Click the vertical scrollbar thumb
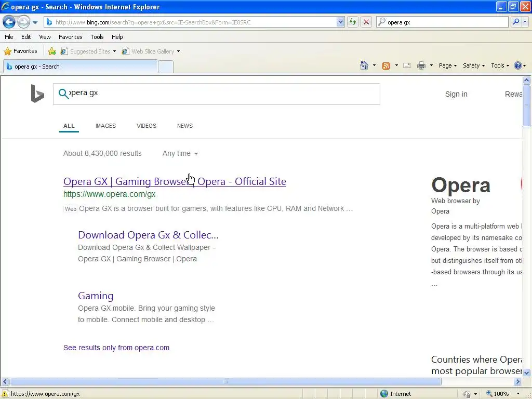532x399 pixels. coord(527,106)
